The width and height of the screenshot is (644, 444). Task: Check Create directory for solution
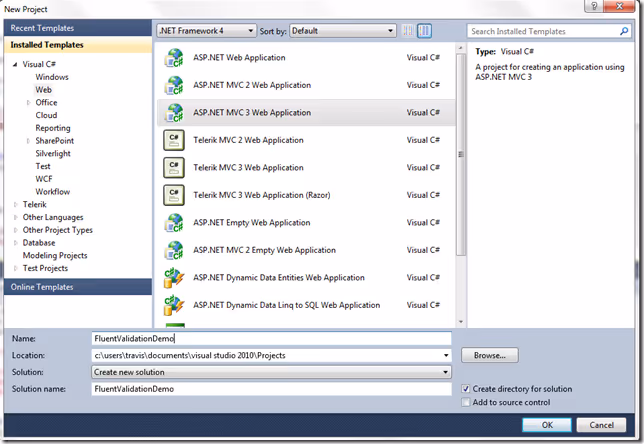[x=466, y=389]
